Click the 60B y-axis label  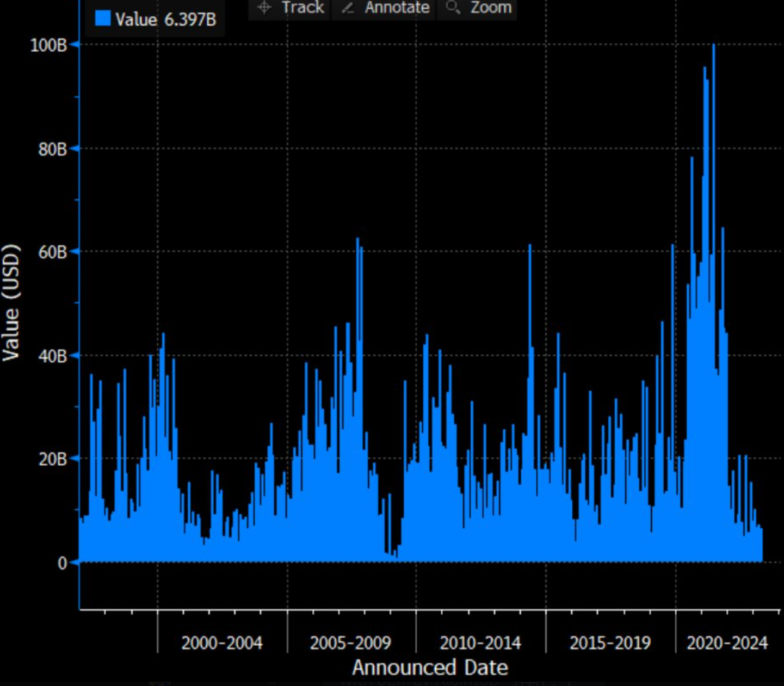(x=52, y=252)
